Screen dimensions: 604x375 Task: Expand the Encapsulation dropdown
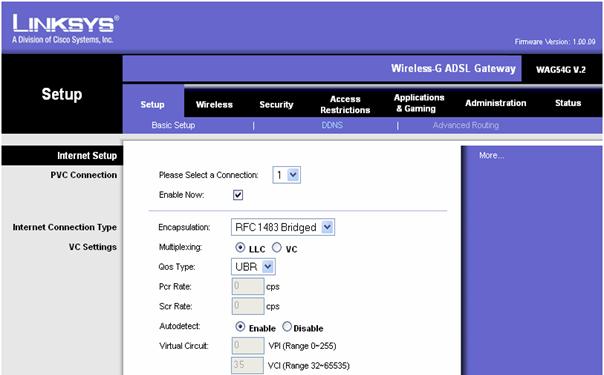click(x=283, y=227)
